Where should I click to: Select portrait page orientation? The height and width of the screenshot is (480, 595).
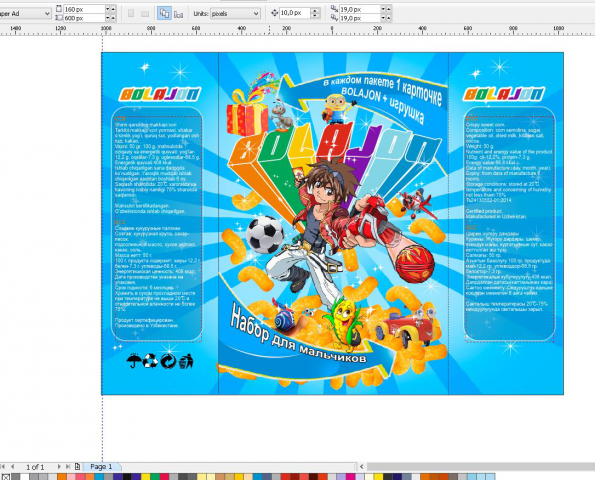point(131,14)
